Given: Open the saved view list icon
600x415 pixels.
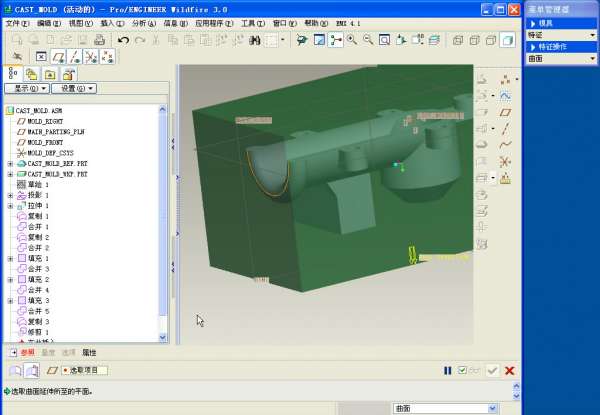Looking at the screenshot, I should coord(417,40).
